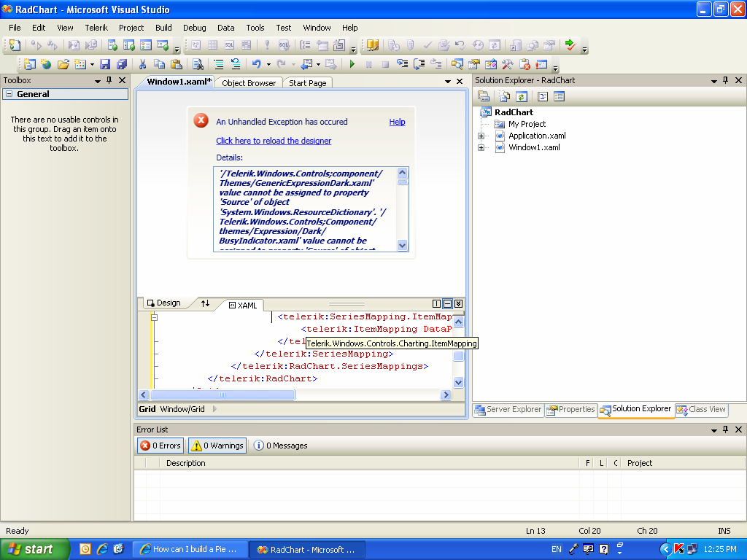Viewport: 747px width, 560px height.
Task: Expand the Application.xaml tree node
Action: tap(481, 136)
